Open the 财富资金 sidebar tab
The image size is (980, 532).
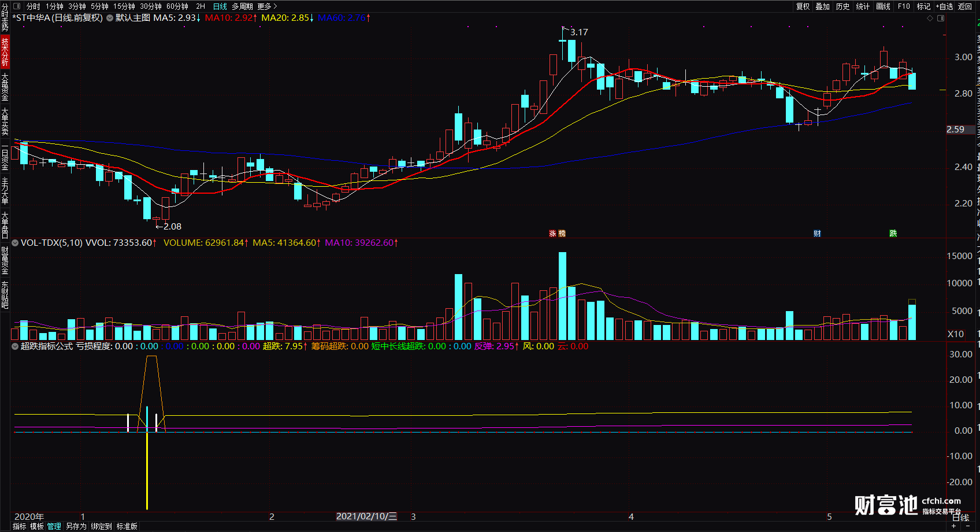[x=5, y=260]
